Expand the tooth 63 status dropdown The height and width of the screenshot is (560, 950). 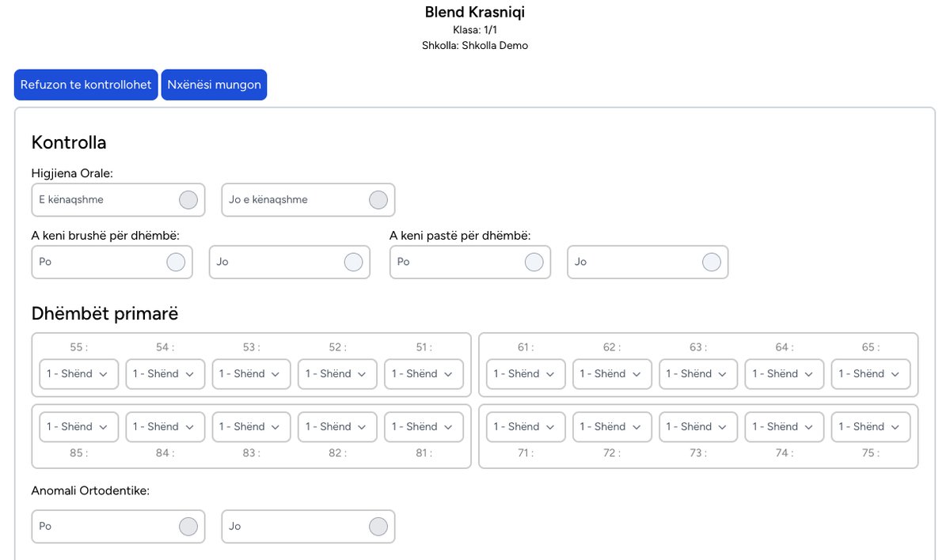[x=699, y=374]
